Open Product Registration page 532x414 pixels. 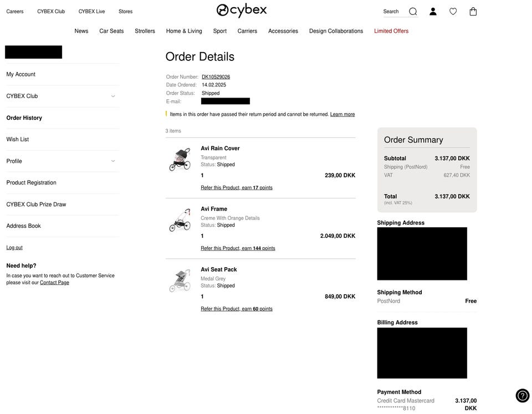click(x=31, y=182)
